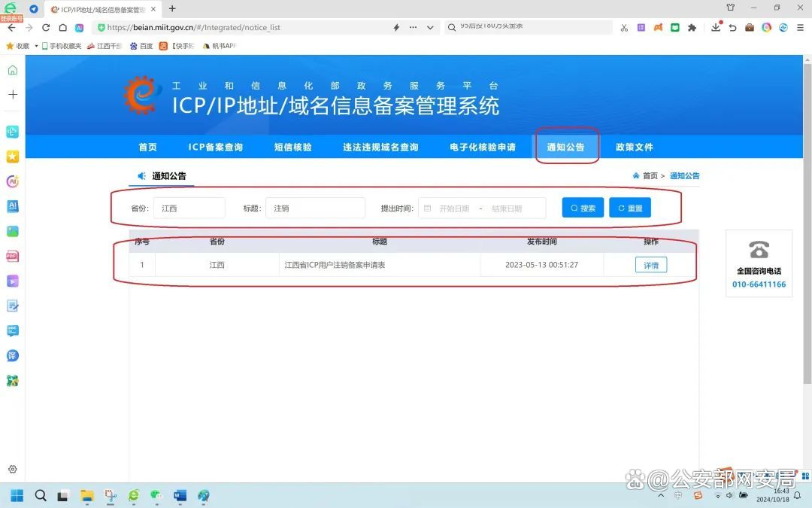This screenshot has height=508, width=812.
Task: Click the download icon in the browser toolbar
Action: pos(717,28)
